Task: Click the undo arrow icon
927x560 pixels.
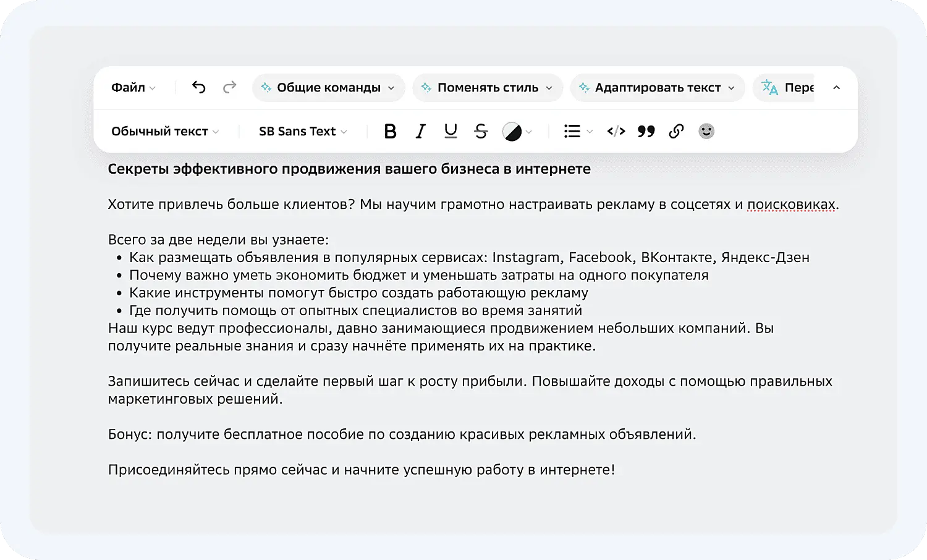Action: pyautogui.click(x=198, y=88)
